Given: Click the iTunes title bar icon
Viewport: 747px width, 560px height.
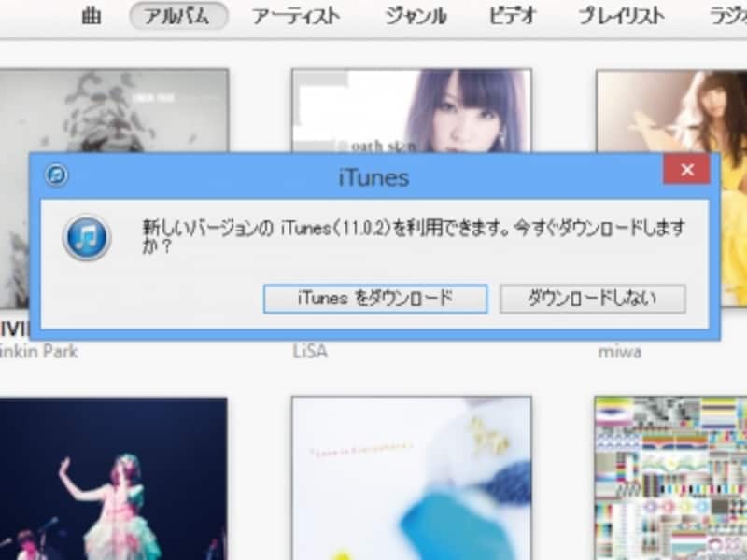Looking at the screenshot, I should point(57,175).
